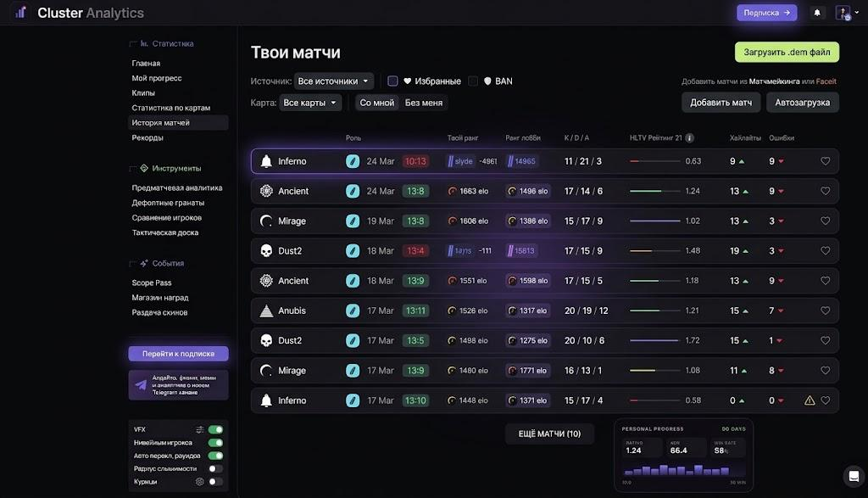Open Главная in the sidebar
Image resolution: width=868 pixels, height=498 pixels.
pos(146,63)
